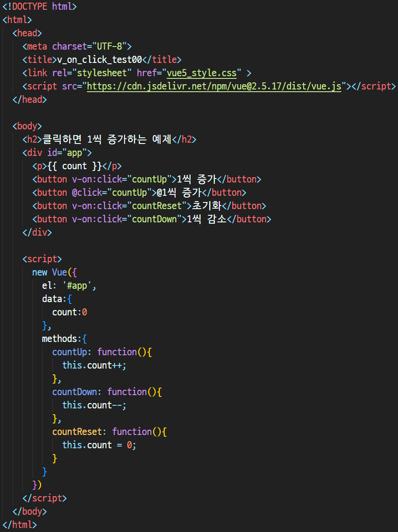398x532 pixels.
Task: Click the closing "</html>" tag
Action: click(x=20, y=525)
